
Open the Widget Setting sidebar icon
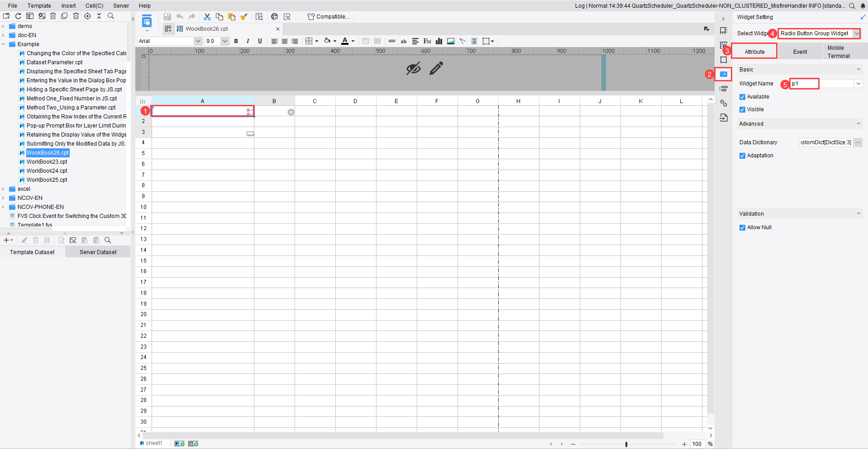point(724,74)
